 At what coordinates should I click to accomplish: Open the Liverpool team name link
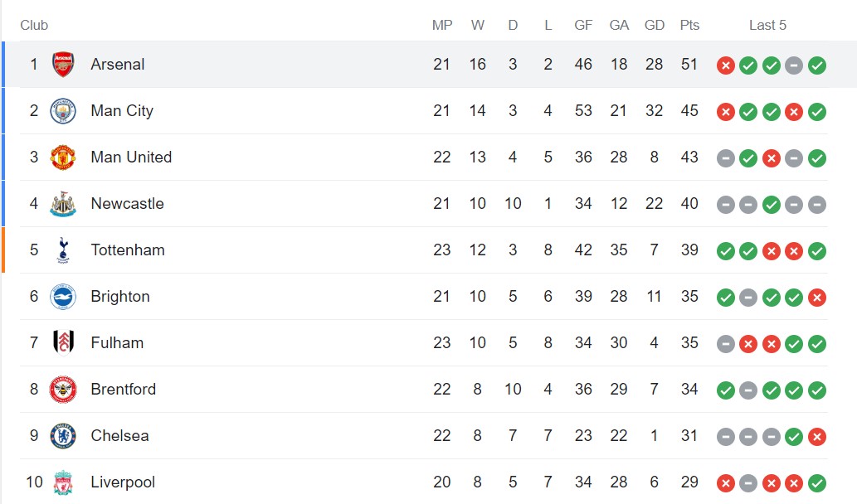(123, 482)
